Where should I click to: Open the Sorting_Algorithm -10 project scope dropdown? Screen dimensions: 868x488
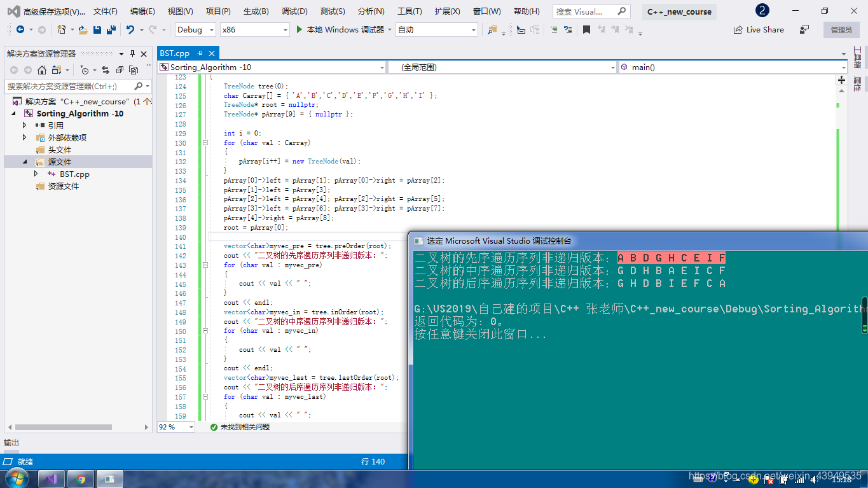click(x=272, y=67)
